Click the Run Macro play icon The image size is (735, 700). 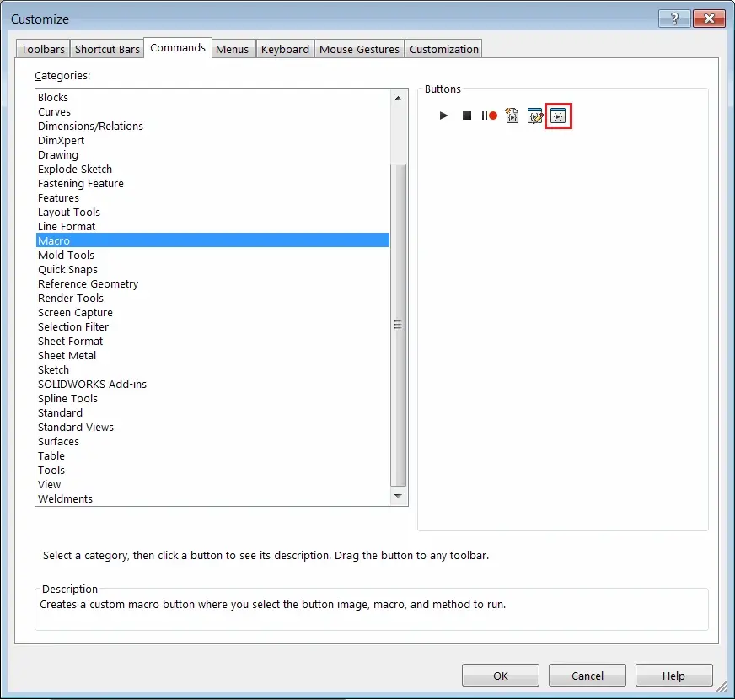coord(443,116)
